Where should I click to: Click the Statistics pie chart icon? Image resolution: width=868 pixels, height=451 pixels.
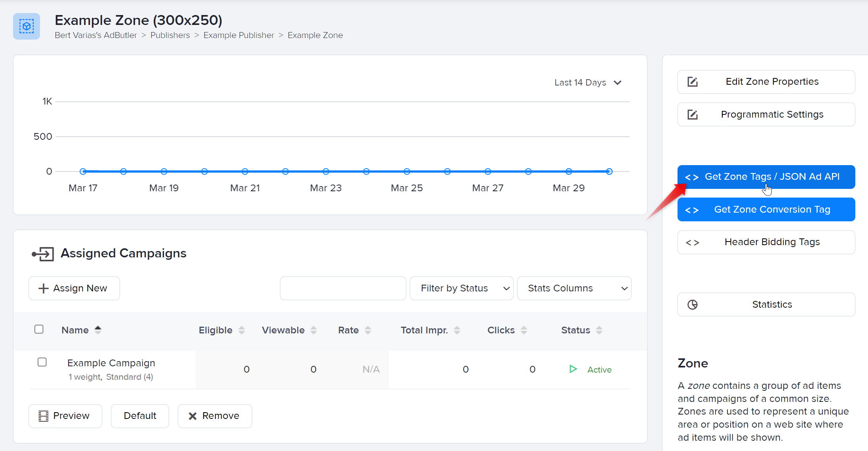point(692,304)
